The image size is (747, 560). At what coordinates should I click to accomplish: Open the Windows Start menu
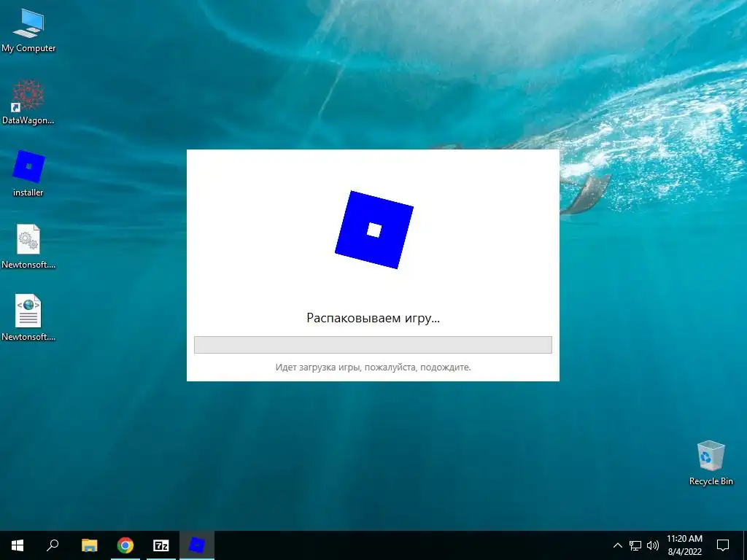[x=18, y=545]
